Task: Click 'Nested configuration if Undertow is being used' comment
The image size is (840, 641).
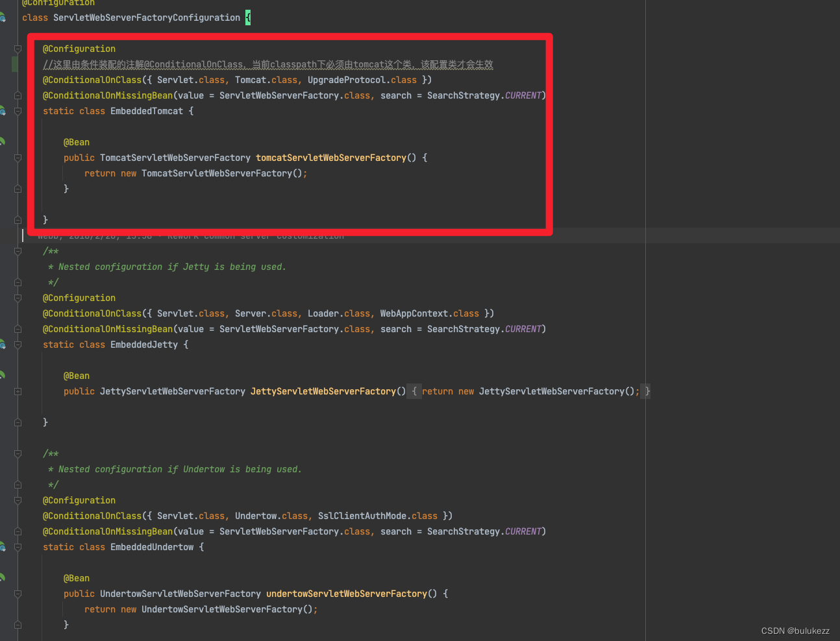Action: click(180, 469)
